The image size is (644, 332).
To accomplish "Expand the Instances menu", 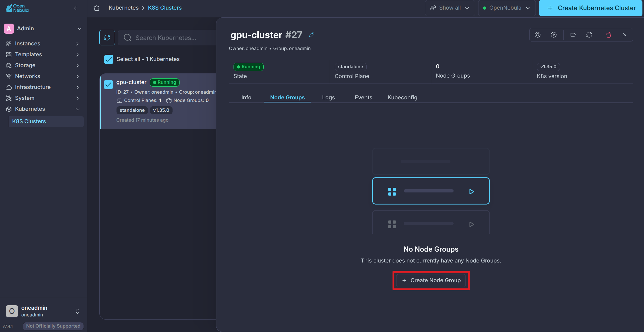I will pyautogui.click(x=43, y=44).
